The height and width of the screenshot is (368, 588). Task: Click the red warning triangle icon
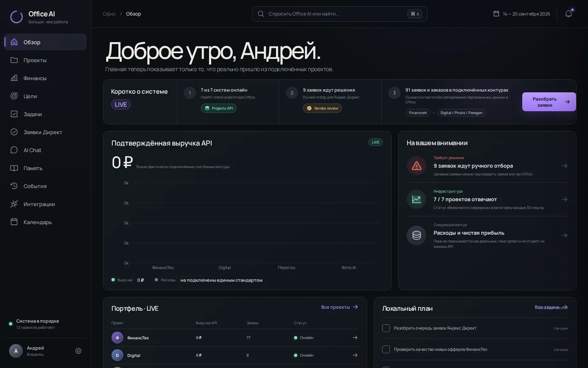pos(416,166)
